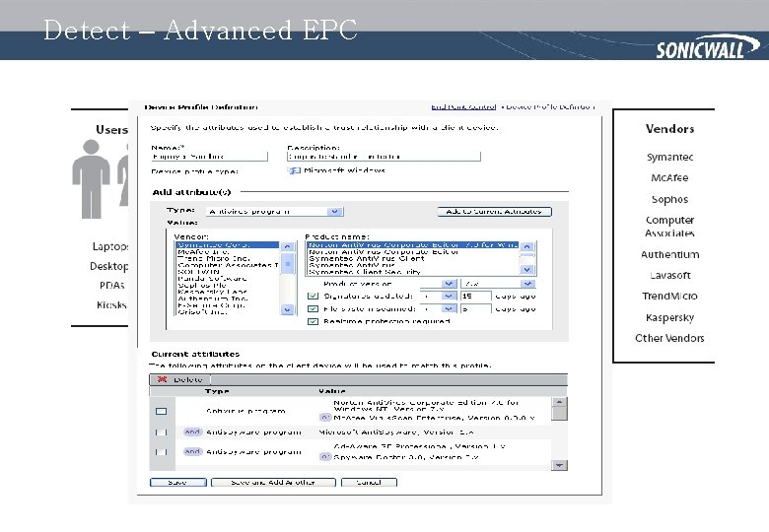Open the End Point Control breadcrumb link
Image resolution: width=769 pixels, height=532 pixels.
463,106
